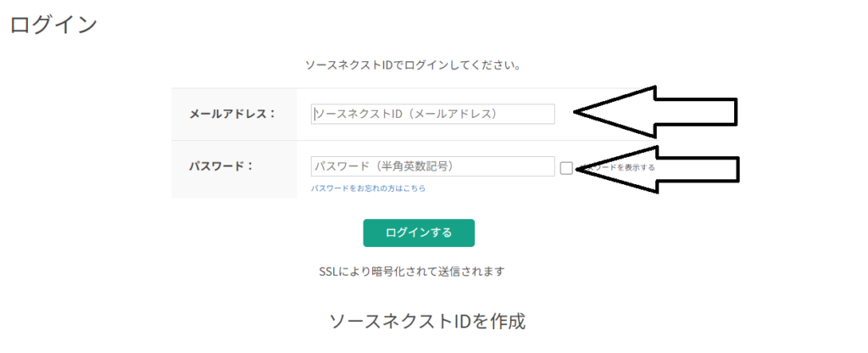Screen dimensions: 868x353
Task: Click the パスワード（半角英数記号） placeholder text
Action: [392, 166]
